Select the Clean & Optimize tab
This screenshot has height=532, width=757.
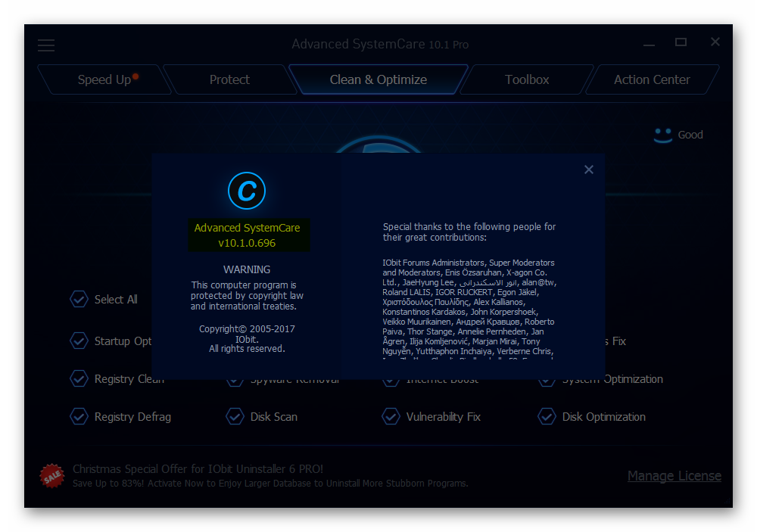378,79
